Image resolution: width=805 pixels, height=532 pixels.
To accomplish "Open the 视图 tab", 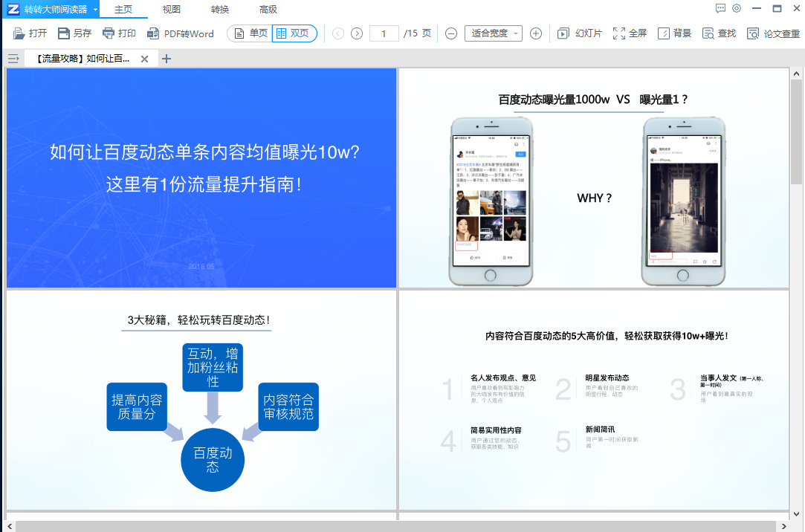I will click(172, 9).
